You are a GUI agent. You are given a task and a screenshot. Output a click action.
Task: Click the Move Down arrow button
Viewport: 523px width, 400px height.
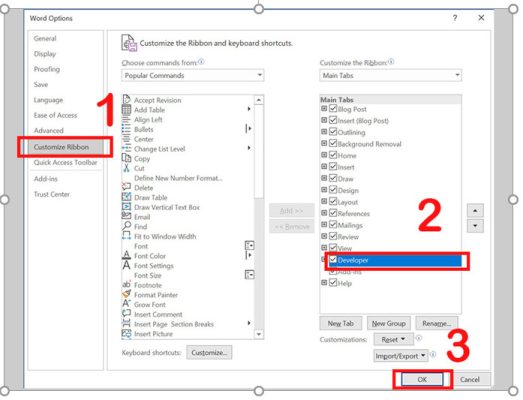tap(475, 226)
